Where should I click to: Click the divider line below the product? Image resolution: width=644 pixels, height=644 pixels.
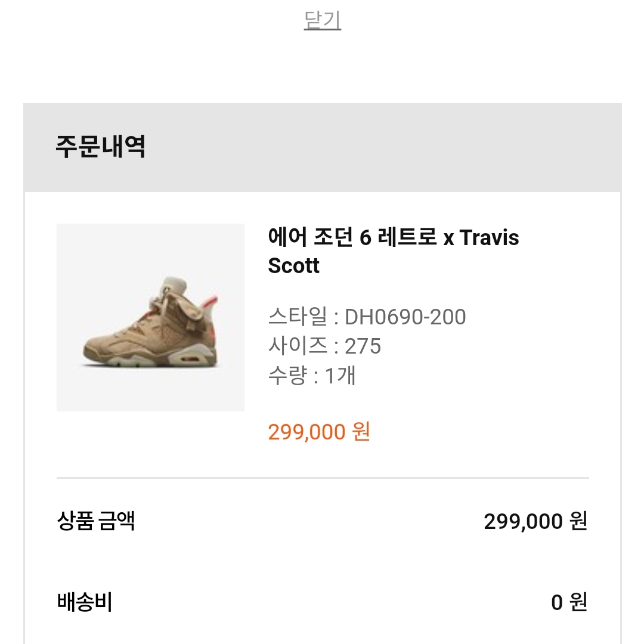point(323,478)
